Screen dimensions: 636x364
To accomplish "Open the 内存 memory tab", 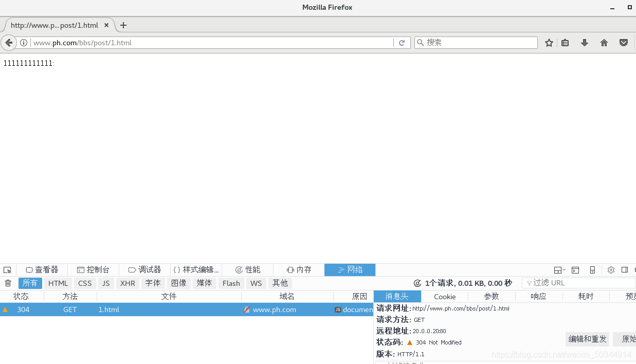I will point(299,270).
